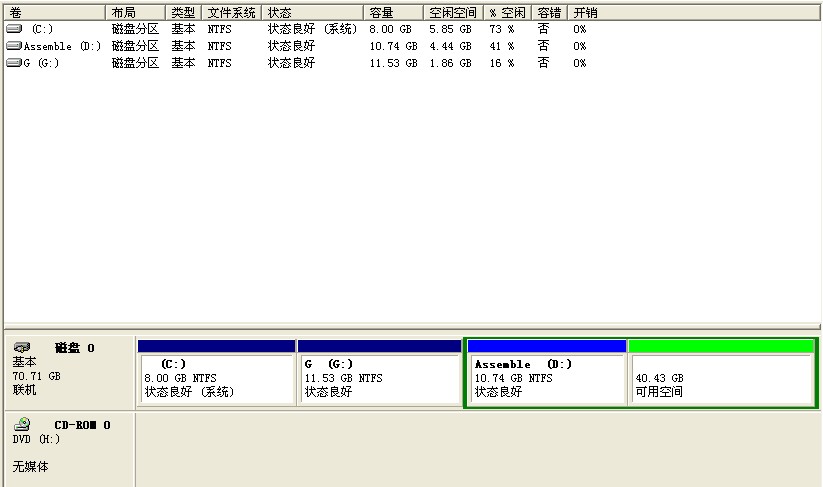Select the G (G:) 11.53 GB partition block
This screenshot has width=823, height=487.
click(x=379, y=379)
